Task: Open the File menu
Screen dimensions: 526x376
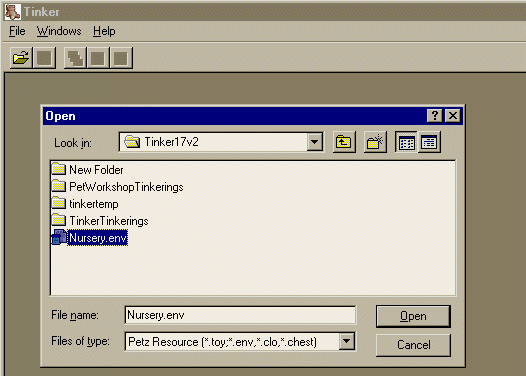Action: pos(17,31)
